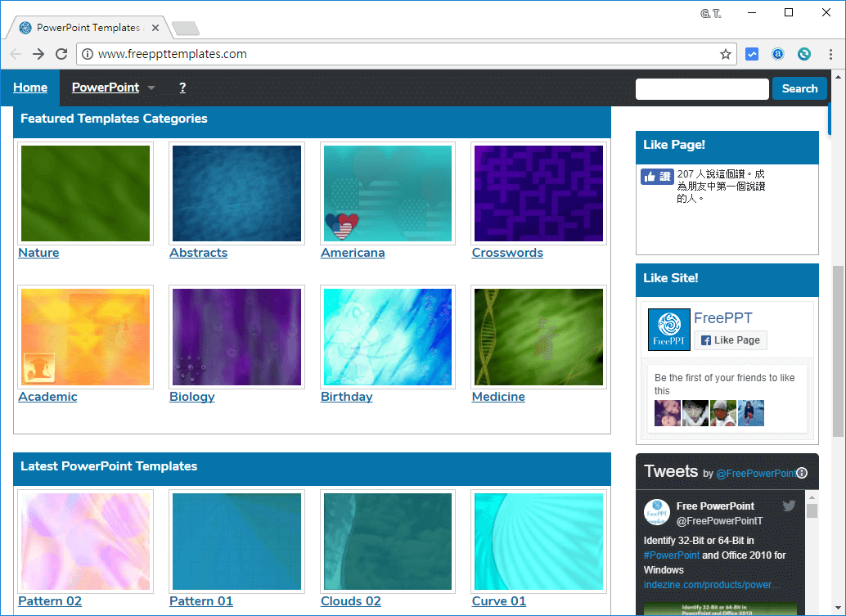Expand the PowerPoint dropdown in the navigation bar

pyautogui.click(x=152, y=88)
